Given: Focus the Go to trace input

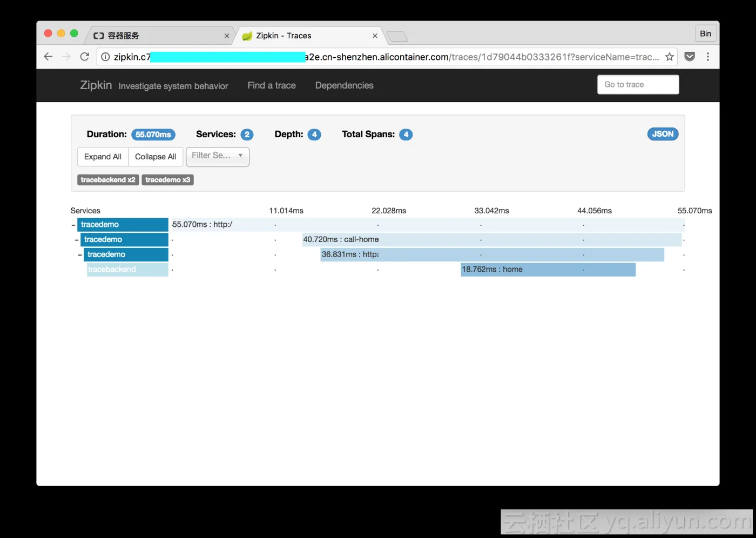Looking at the screenshot, I should click(638, 85).
